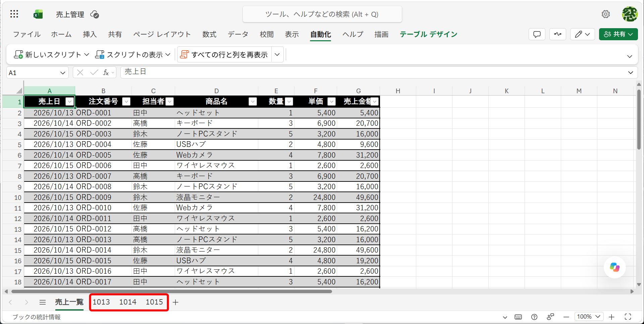Toggle full screen view icon
The width and height of the screenshot is (644, 324).
628,317
